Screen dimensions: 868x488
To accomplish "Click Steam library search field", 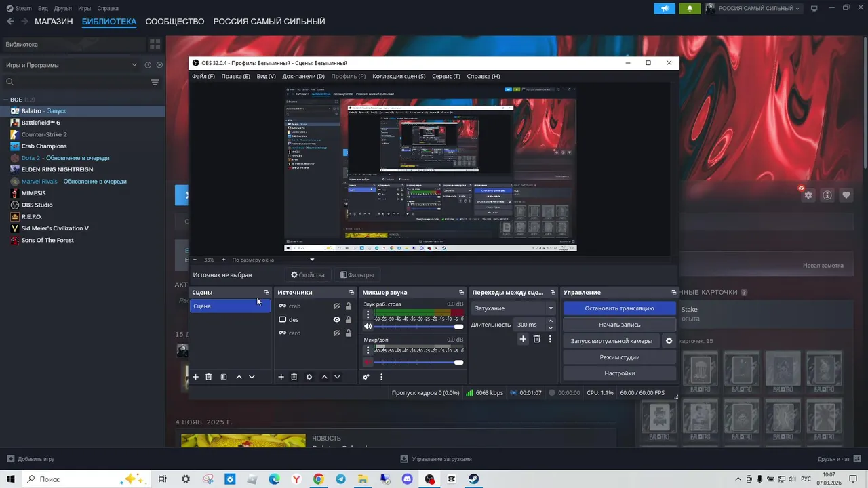I will point(75,82).
